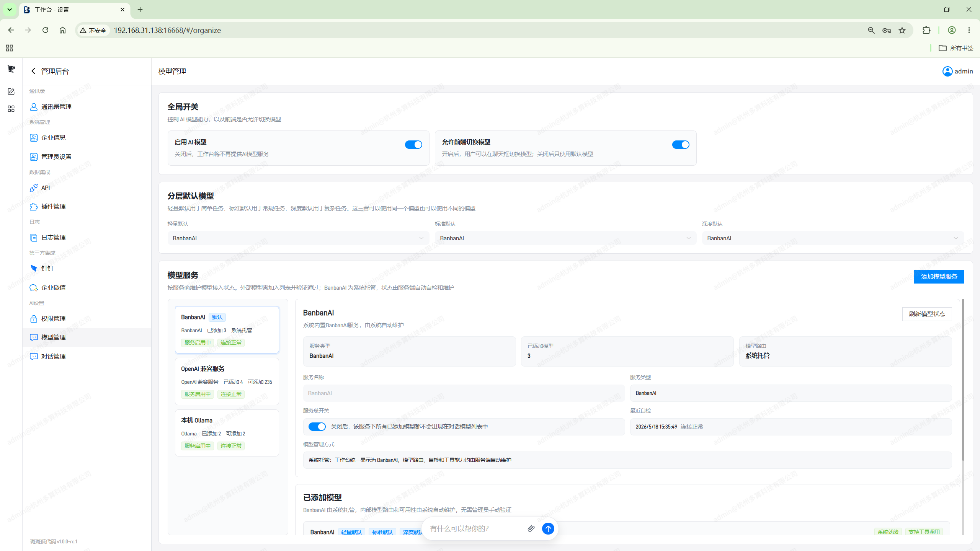Select the BanbanAI service card
This screenshot has height=551, width=980.
(227, 330)
